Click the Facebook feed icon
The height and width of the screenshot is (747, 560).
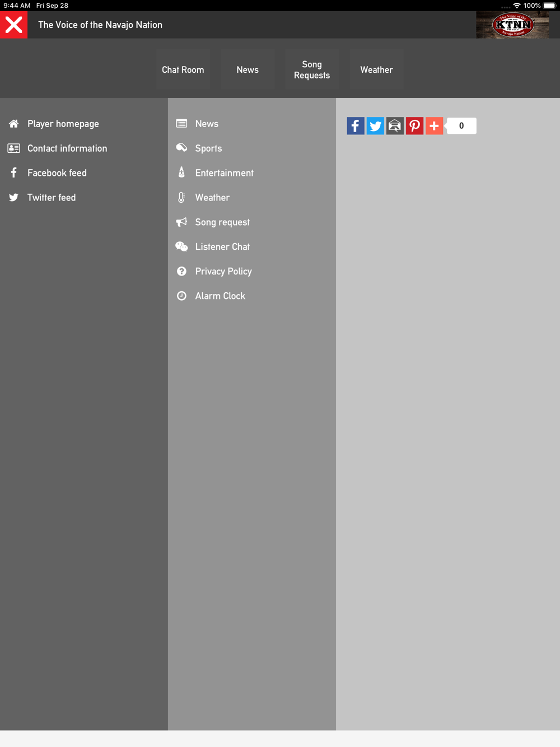(x=13, y=173)
